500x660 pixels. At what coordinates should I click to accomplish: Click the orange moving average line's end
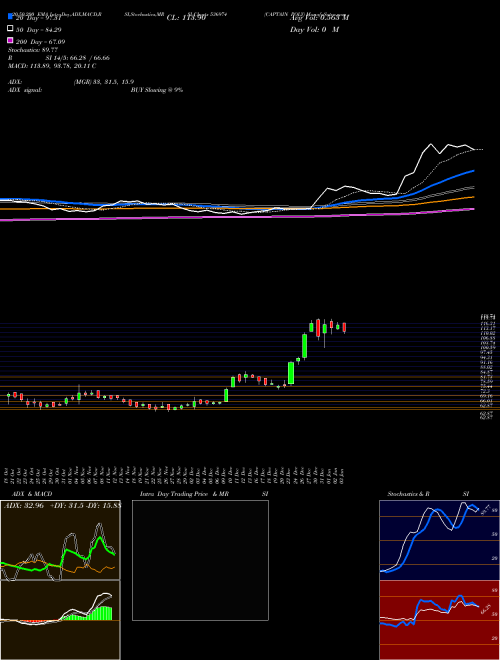[x=474, y=197]
